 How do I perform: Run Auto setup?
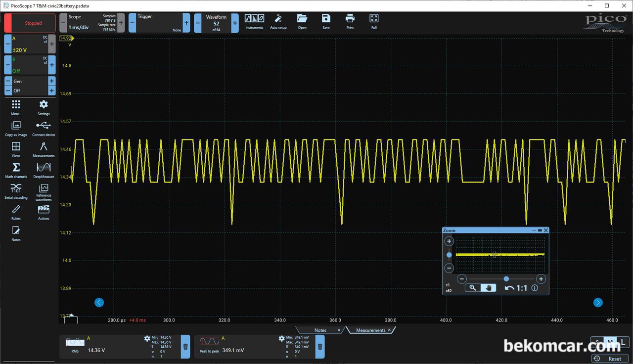pyautogui.click(x=278, y=21)
